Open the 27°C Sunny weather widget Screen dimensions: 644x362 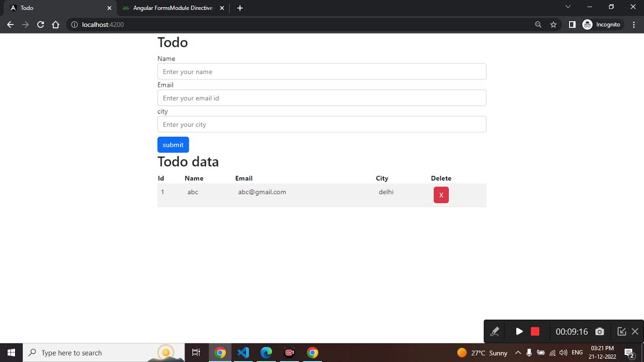(482, 353)
